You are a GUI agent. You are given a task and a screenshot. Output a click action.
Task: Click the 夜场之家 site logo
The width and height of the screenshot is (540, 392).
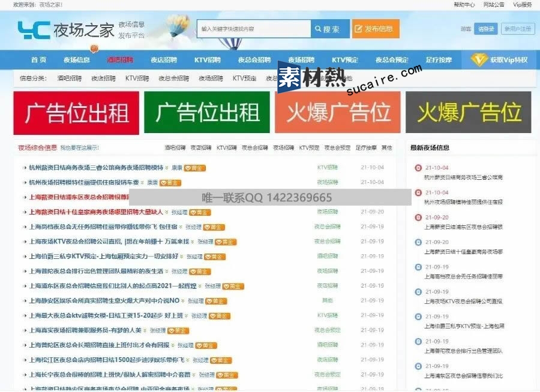[65, 29]
